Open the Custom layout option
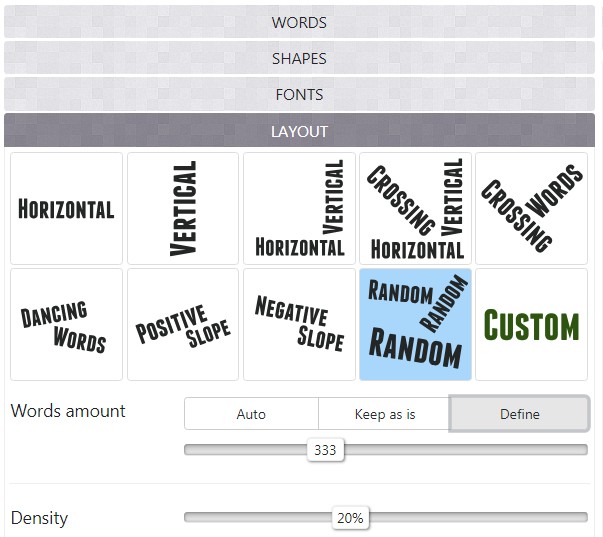603x537 pixels. point(531,324)
